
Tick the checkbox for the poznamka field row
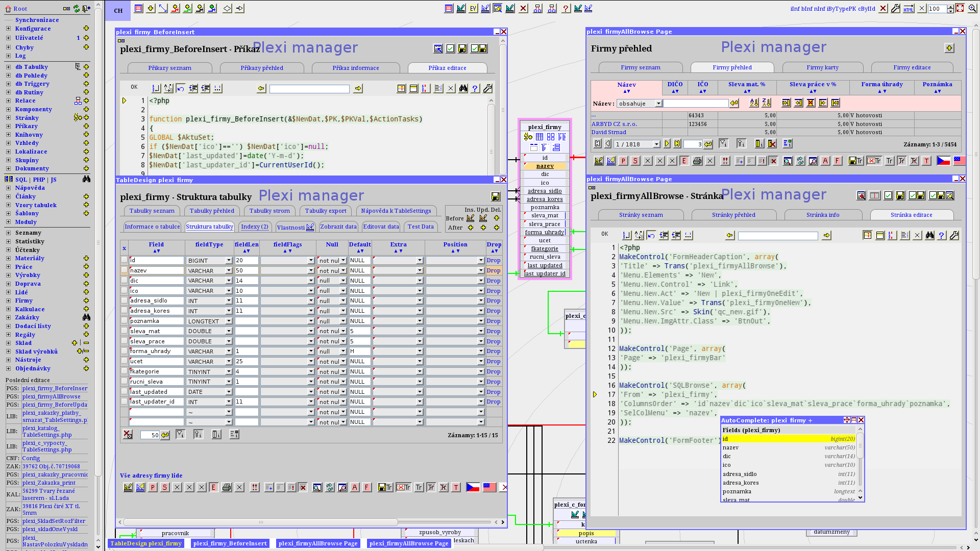(x=124, y=321)
